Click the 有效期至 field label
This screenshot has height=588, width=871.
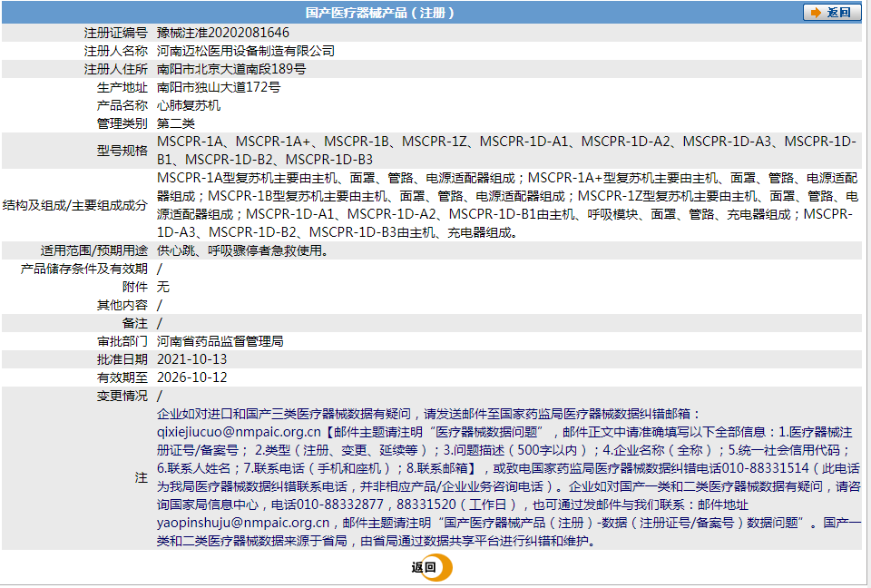pos(122,377)
